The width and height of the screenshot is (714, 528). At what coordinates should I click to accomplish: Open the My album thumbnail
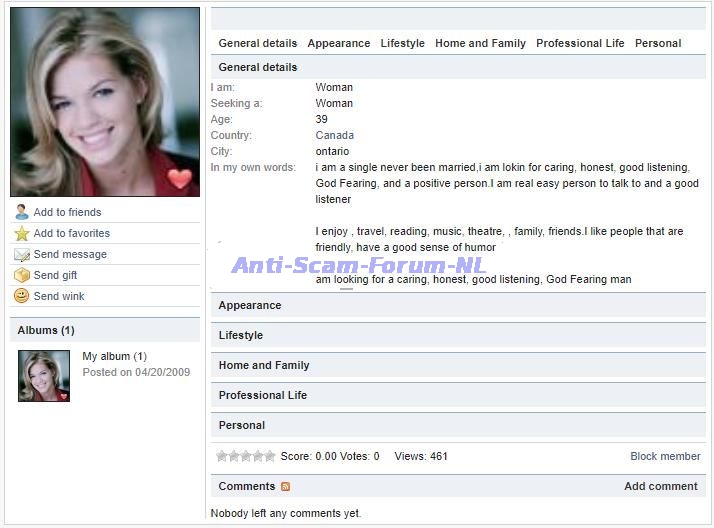point(44,376)
